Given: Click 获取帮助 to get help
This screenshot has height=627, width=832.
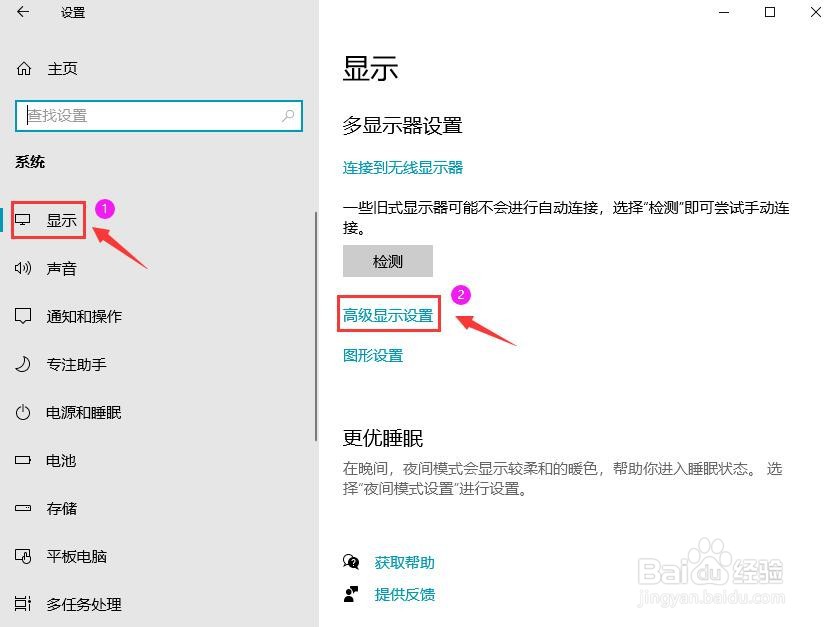Looking at the screenshot, I should click(403, 562).
